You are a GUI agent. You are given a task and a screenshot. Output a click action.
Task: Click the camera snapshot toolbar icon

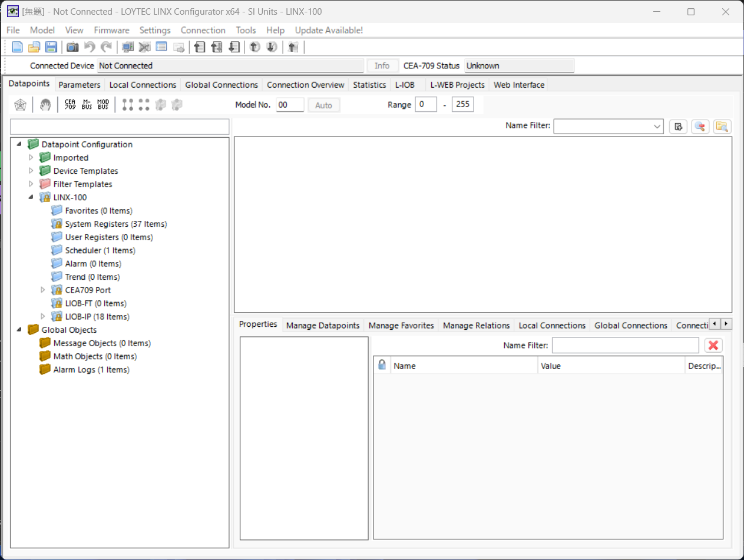click(x=73, y=47)
